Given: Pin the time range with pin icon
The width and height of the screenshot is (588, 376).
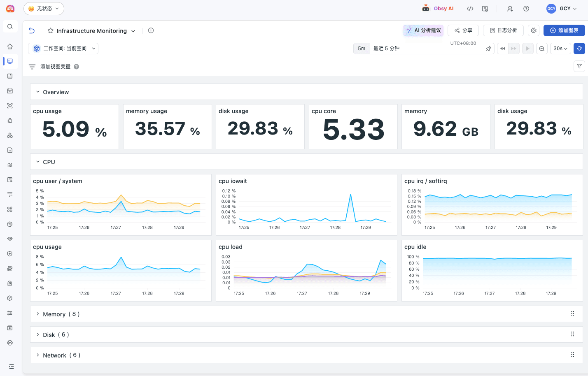Looking at the screenshot, I should pyautogui.click(x=489, y=49).
